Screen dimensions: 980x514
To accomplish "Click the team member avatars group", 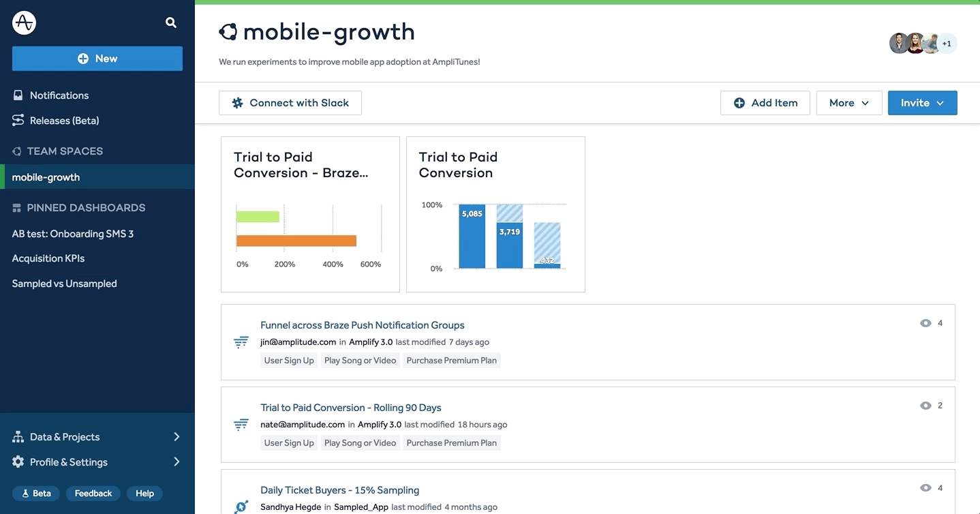I will pos(923,44).
